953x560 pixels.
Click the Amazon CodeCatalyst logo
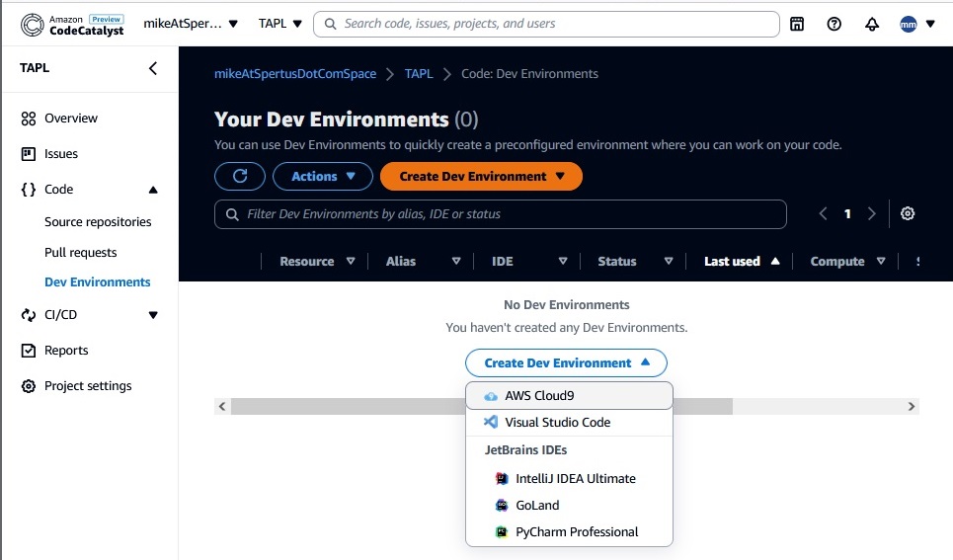click(x=72, y=25)
